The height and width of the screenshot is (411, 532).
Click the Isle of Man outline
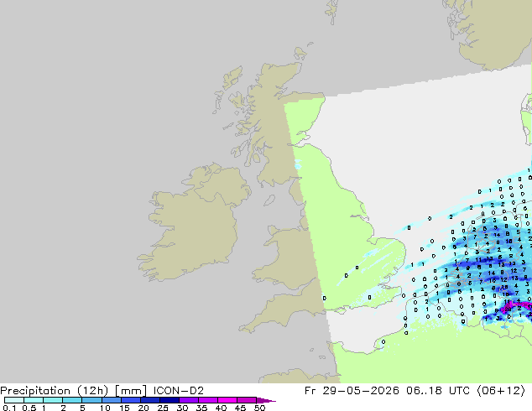click(x=269, y=200)
